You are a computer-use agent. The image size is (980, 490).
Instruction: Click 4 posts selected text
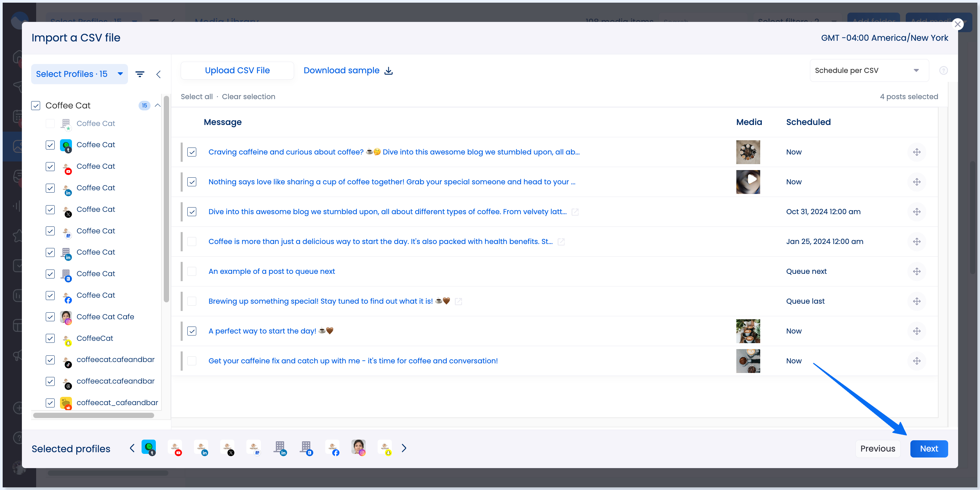pyautogui.click(x=909, y=96)
